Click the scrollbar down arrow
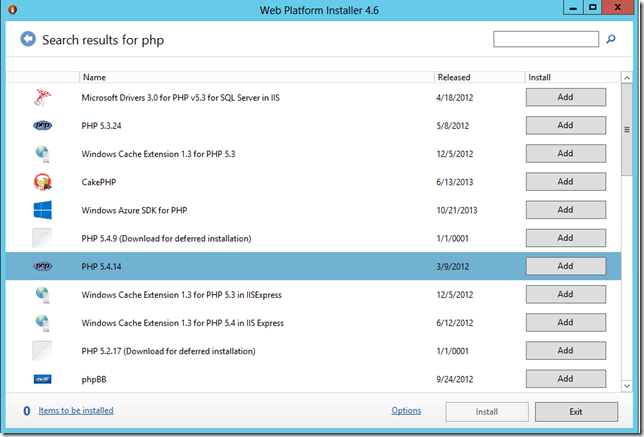 click(627, 386)
